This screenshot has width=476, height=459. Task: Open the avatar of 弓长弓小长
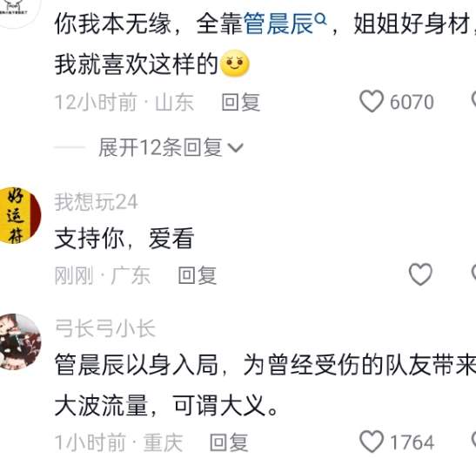coord(20,341)
